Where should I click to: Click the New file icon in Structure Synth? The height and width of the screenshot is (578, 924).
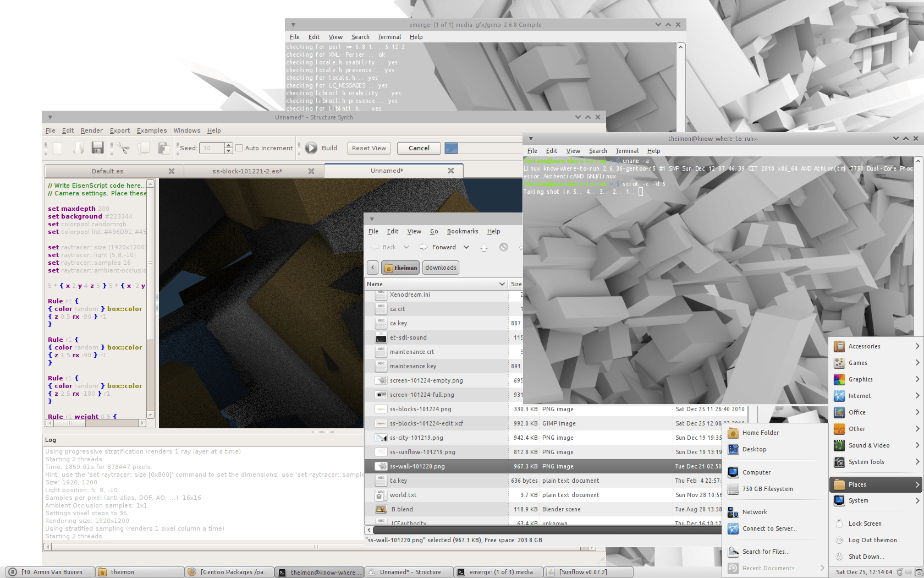[58, 148]
